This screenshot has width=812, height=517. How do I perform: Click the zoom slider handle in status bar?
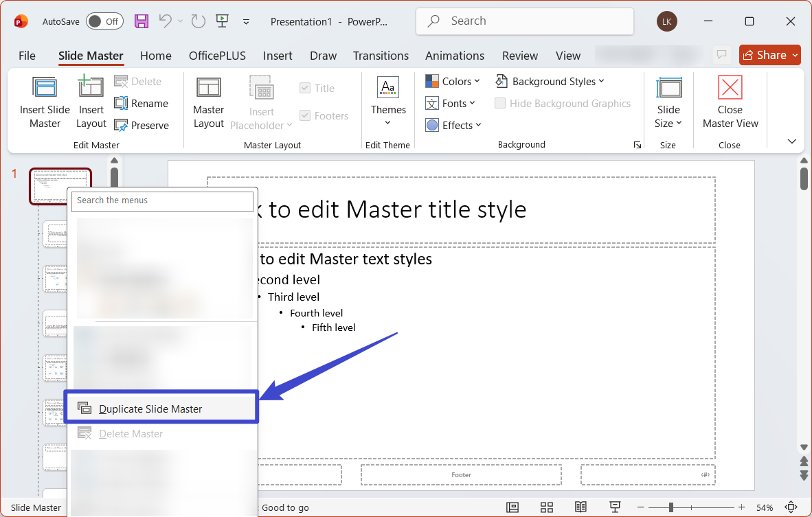670,507
